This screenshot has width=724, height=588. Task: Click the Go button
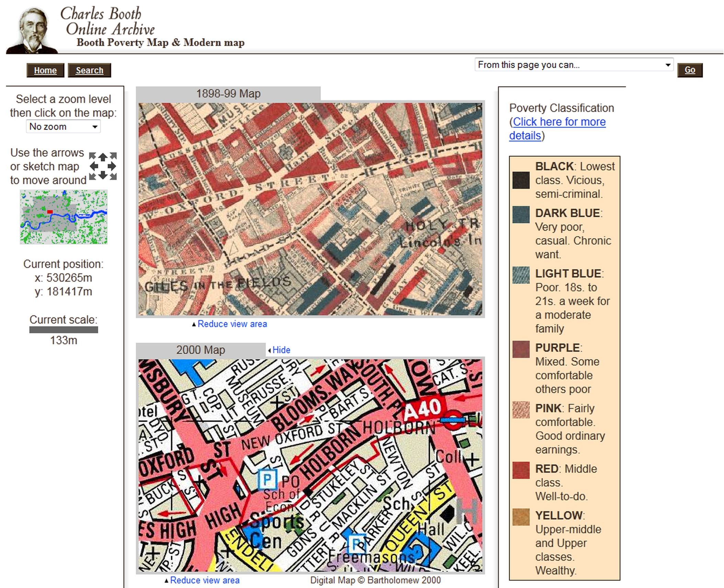(x=690, y=70)
